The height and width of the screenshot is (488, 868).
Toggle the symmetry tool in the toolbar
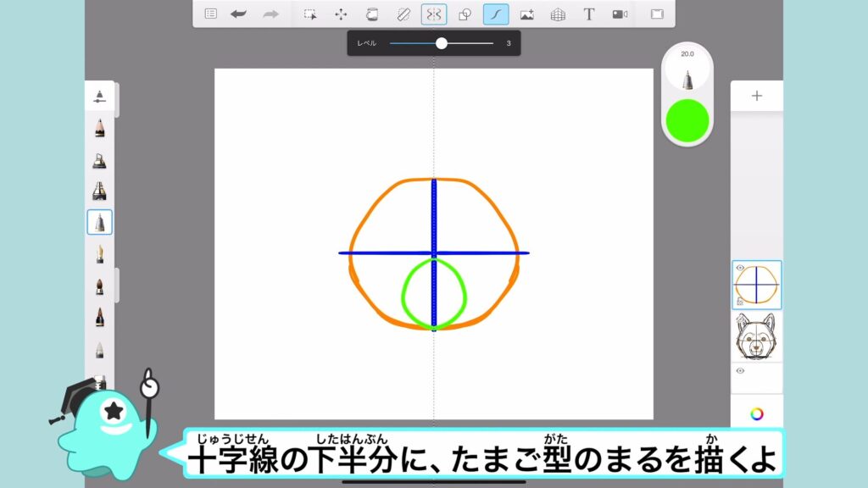pos(433,14)
